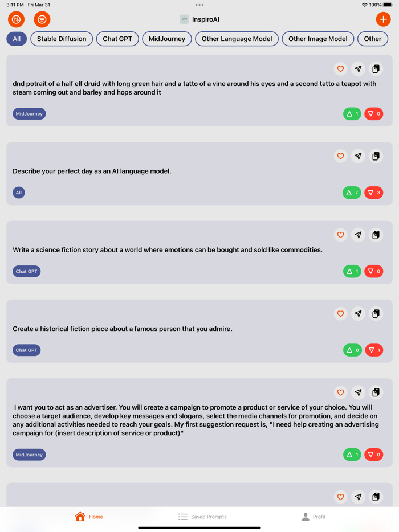Downvote the historical fiction prompt
399x532 pixels.
click(x=374, y=350)
